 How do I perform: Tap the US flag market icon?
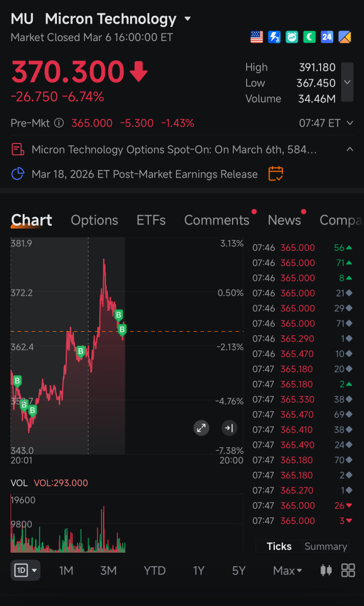click(x=257, y=37)
